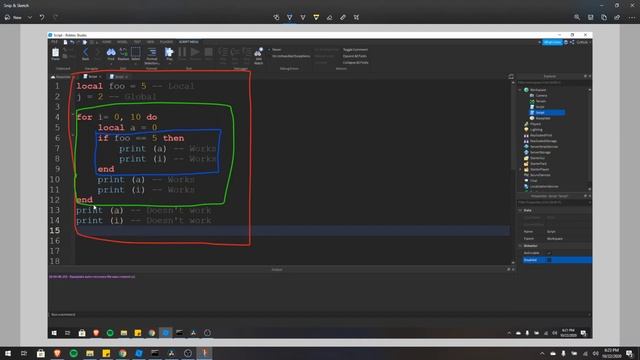The width and height of the screenshot is (640, 360).
Task: Select ReplicatedStorage in Explorer
Action: point(543,141)
